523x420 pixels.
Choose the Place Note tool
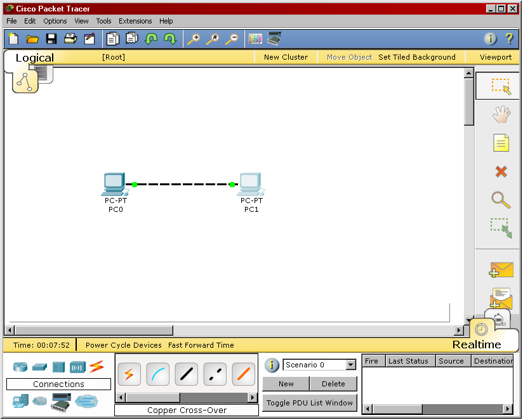click(x=501, y=143)
